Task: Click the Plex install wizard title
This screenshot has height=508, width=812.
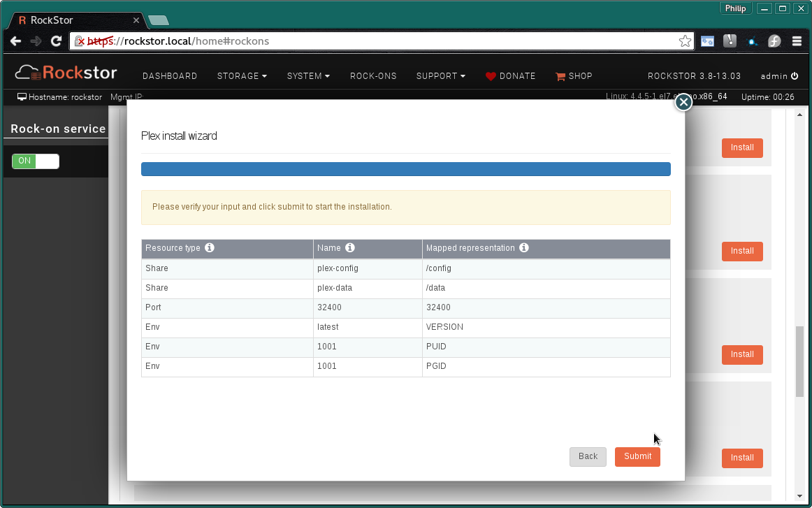Action: [x=179, y=136]
